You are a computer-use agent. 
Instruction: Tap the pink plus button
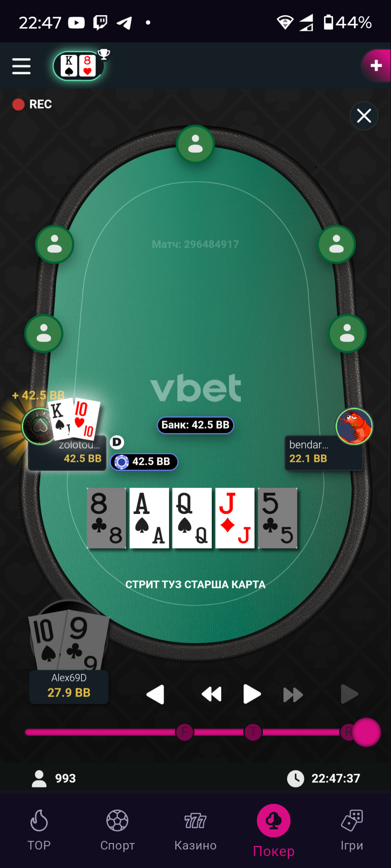[x=376, y=66]
